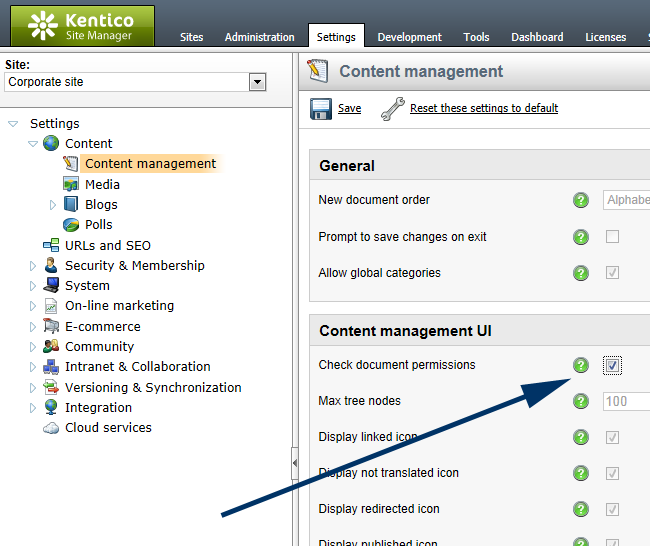Click Reset these settings to default
This screenshot has height=546, width=650.
[484, 109]
